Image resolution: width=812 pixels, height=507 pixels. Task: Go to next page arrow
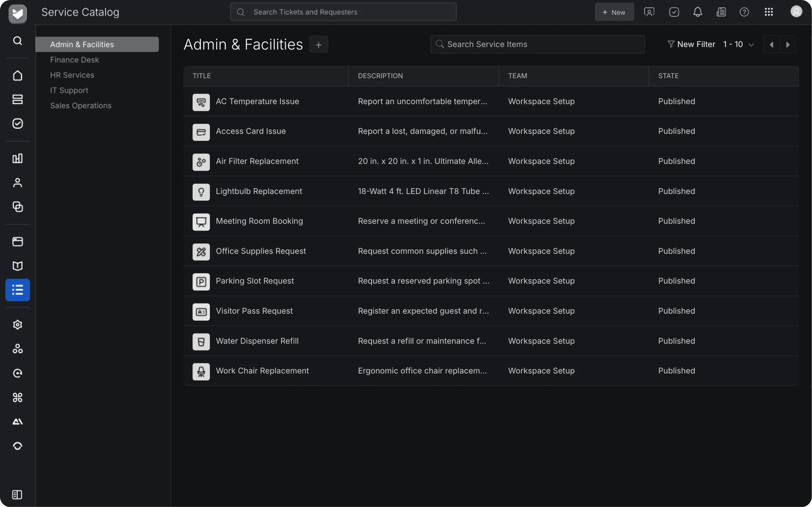(788, 45)
